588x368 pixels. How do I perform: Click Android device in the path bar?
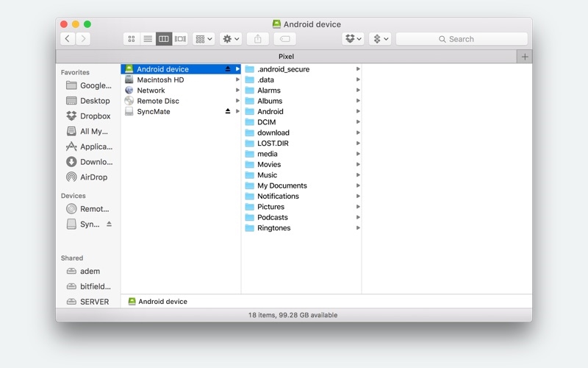[x=157, y=302]
